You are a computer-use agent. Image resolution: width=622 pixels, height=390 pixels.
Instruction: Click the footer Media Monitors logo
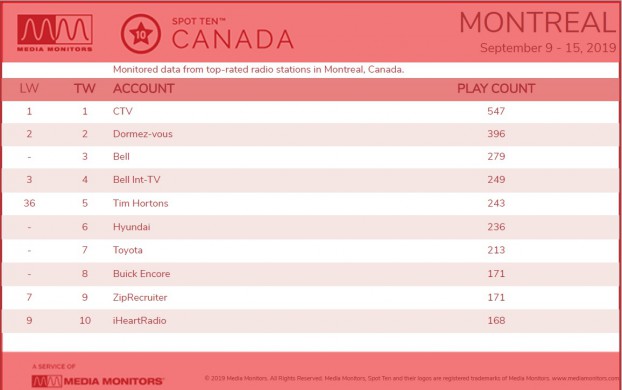tap(98, 381)
